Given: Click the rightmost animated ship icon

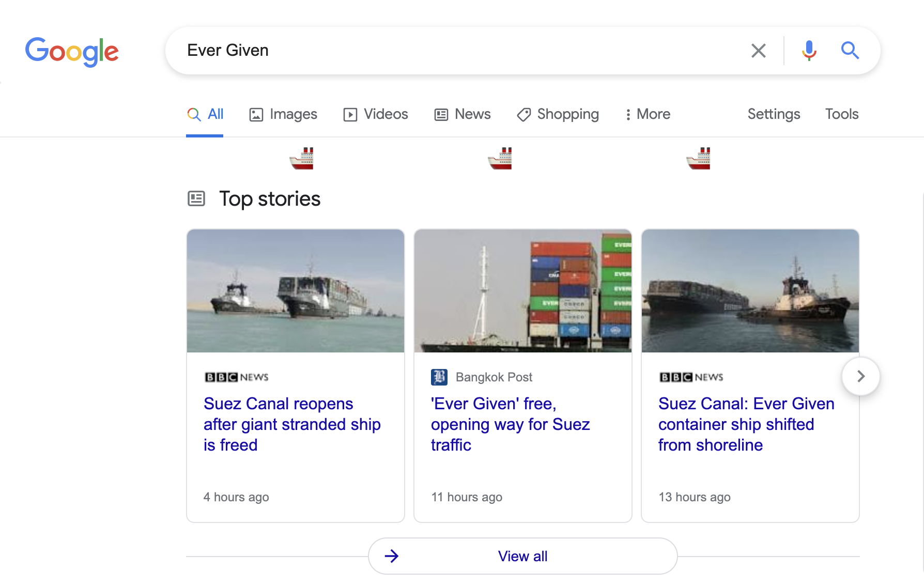Looking at the screenshot, I should (699, 159).
